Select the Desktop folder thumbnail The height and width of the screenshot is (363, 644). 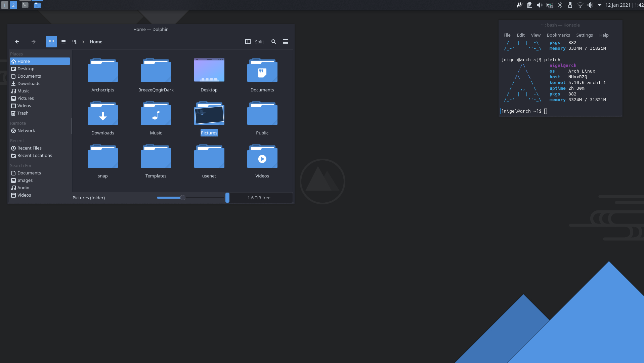(x=209, y=71)
